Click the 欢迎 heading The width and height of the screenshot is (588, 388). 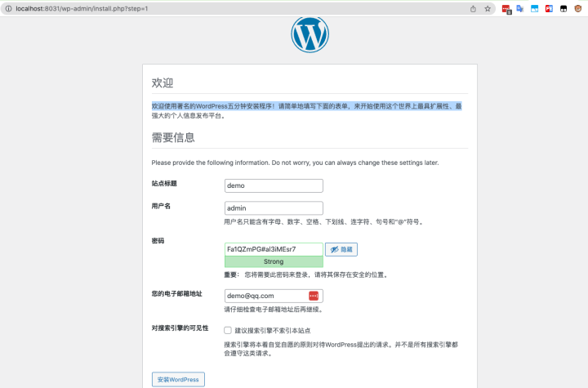click(163, 83)
